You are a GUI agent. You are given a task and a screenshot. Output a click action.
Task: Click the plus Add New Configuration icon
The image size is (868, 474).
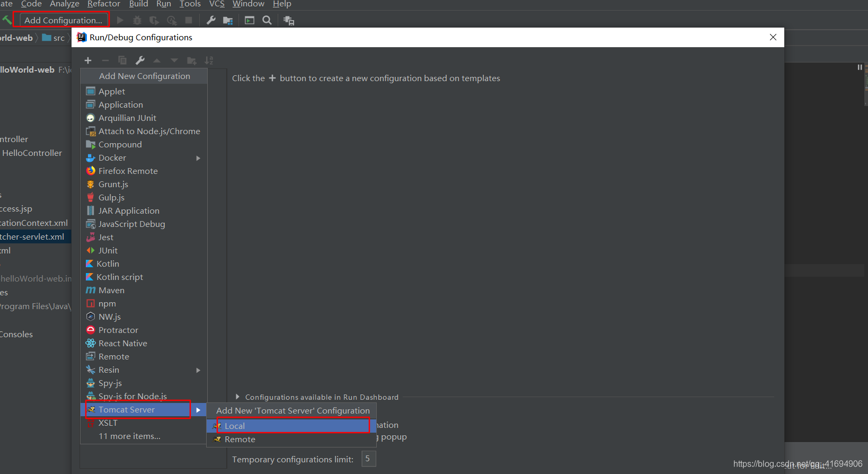click(x=88, y=60)
